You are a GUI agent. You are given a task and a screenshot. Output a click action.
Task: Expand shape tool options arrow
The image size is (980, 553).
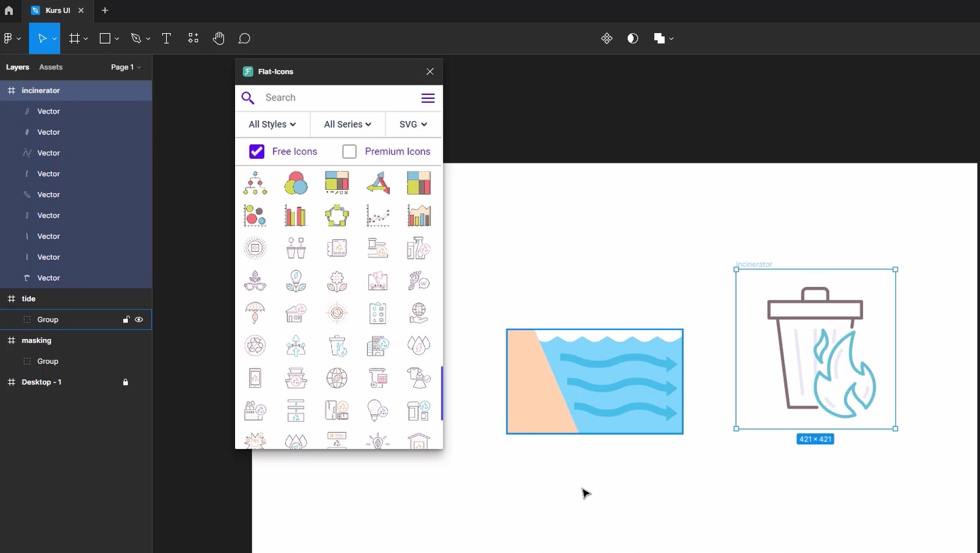click(x=117, y=39)
